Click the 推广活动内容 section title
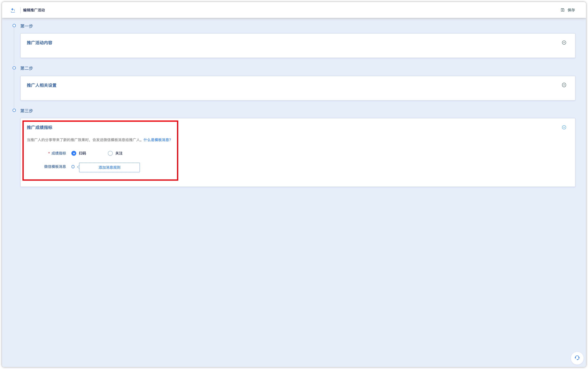The height and width of the screenshot is (369, 588). coord(40,43)
